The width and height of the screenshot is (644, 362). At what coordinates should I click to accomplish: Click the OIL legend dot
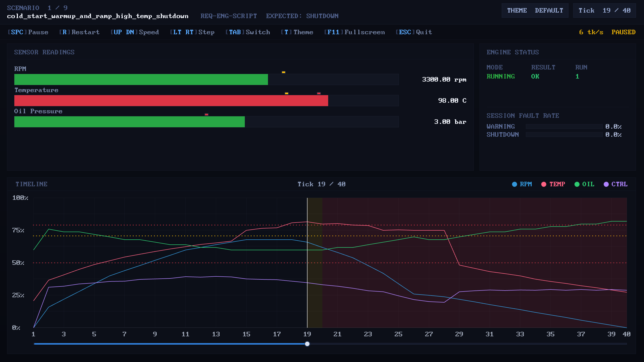(577, 184)
